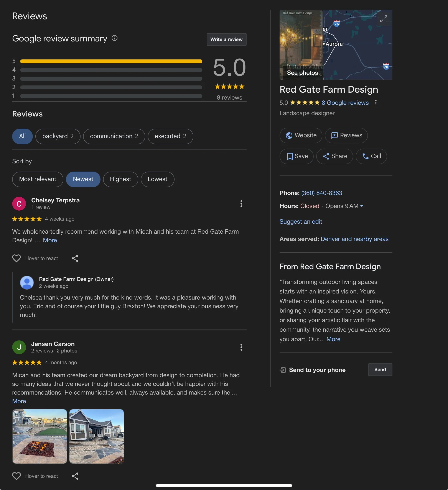This screenshot has height=490, width=448.
Task: Open the fire pit photo thumbnail
Action: pos(40,436)
